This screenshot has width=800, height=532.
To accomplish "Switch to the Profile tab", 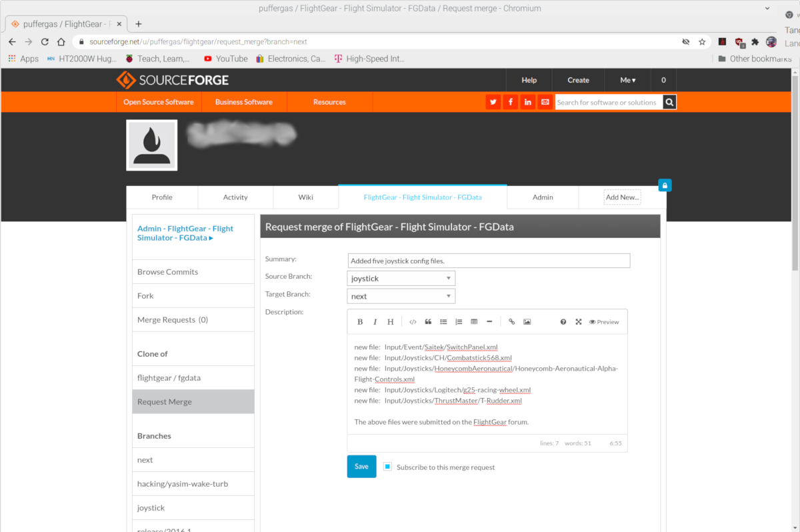I will point(162,197).
